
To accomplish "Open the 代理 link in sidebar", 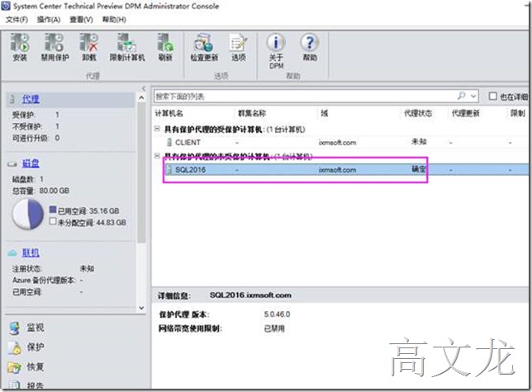I will click(x=31, y=99).
